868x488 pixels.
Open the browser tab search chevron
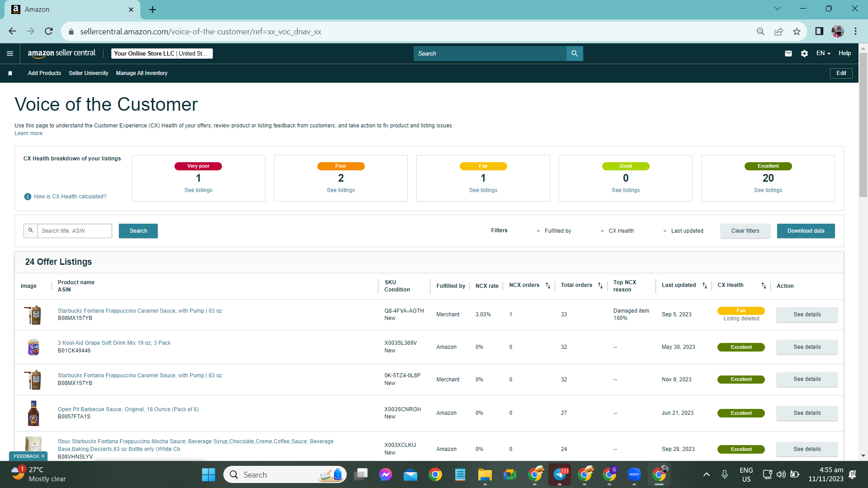(777, 9)
